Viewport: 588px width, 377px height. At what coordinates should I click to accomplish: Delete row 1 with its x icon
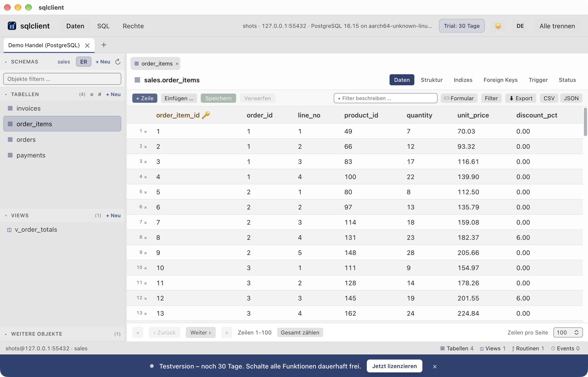pyautogui.click(x=146, y=132)
